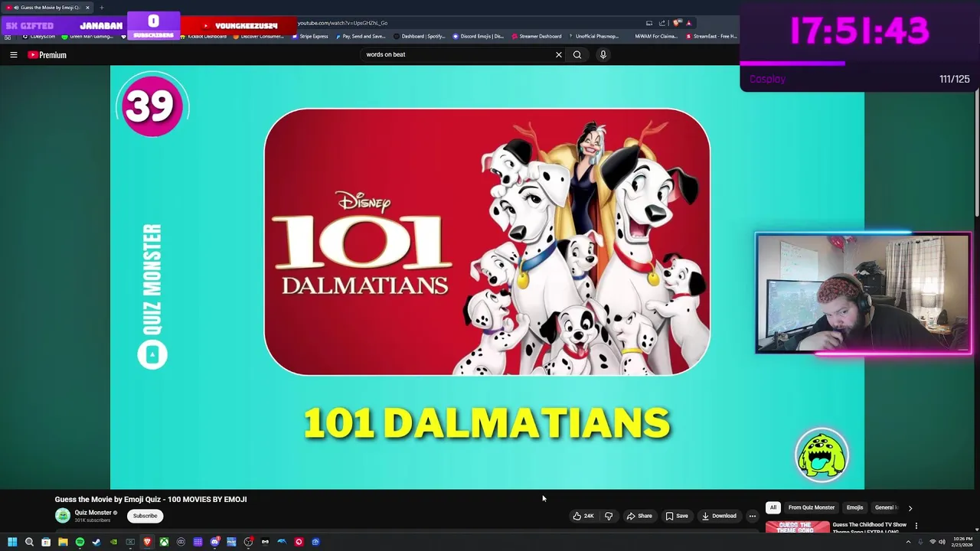This screenshot has height=551, width=980.
Task: Open the Brave browser taskbar icon
Action: (x=147, y=542)
